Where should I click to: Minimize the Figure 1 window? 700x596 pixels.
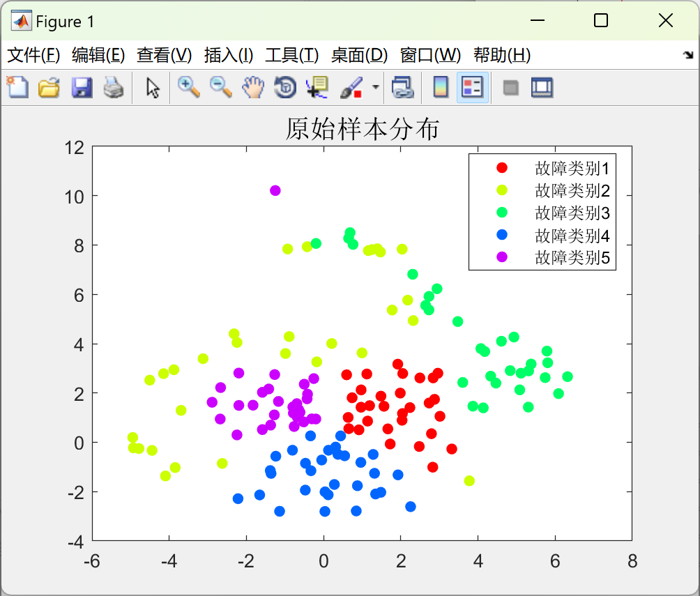tap(538, 20)
